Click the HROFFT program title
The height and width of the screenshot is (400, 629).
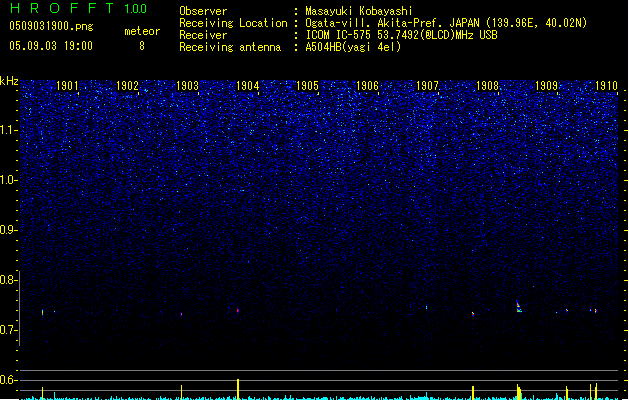[x=62, y=8]
